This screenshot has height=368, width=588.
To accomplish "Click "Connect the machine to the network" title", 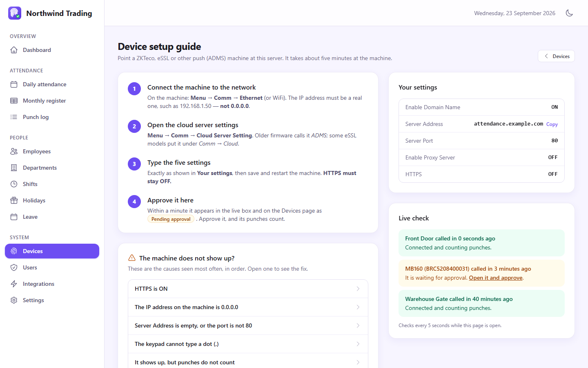I will click(x=201, y=87).
